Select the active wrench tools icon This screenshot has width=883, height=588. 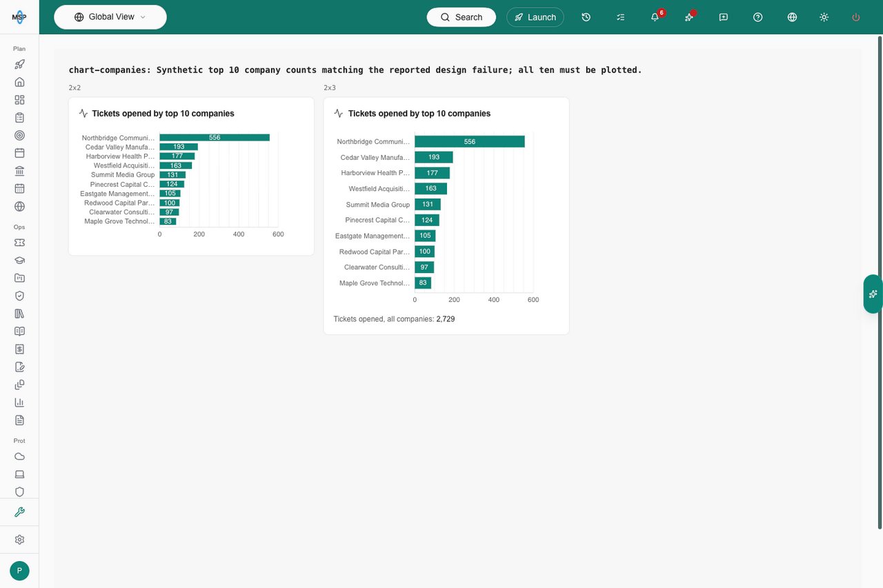(x=19, y=512)
